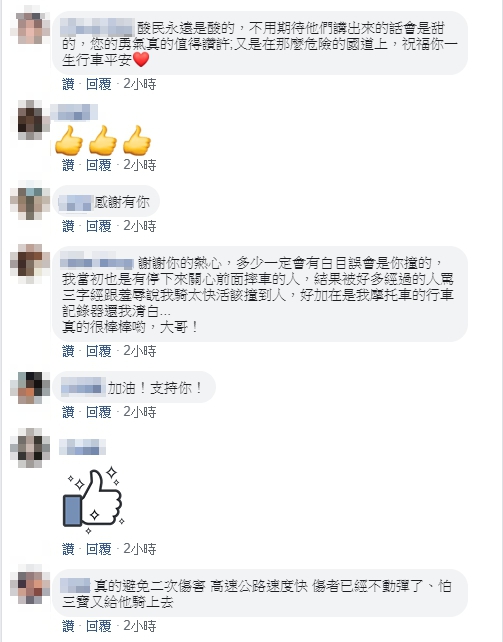Reply to the 酸民永遠是酸的 comment
Viewport: 503px width, 642px height.
click(x=99, y=84)
